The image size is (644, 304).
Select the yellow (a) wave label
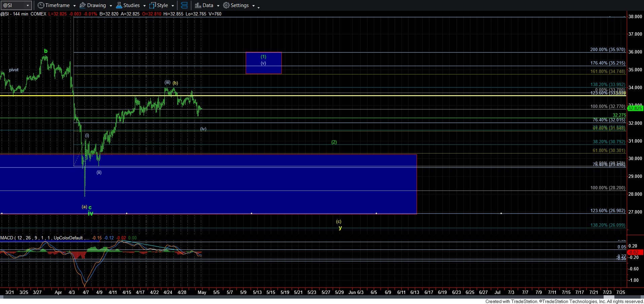pos(84,206)
